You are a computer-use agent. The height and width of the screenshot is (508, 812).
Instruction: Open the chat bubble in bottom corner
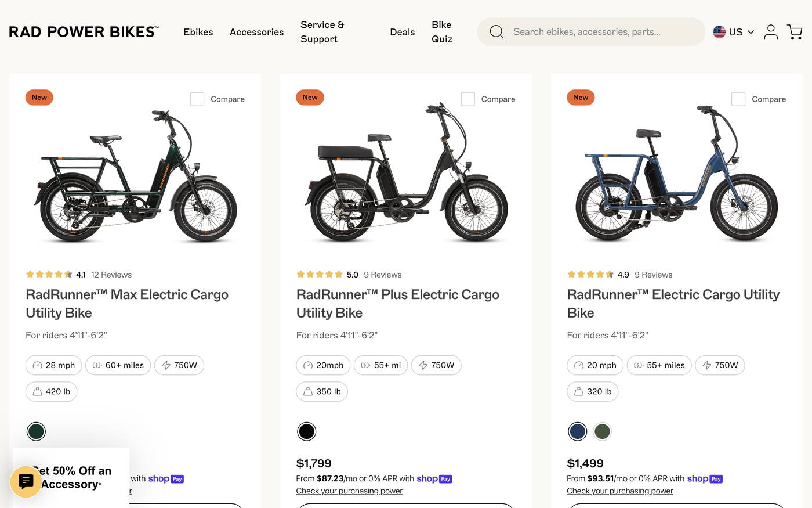[26, 481]
